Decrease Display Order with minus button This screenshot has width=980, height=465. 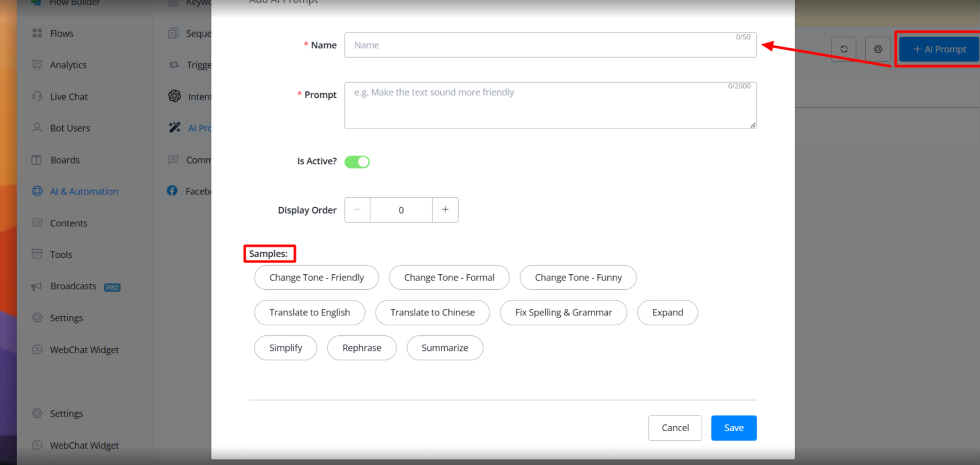pos(358,210)
